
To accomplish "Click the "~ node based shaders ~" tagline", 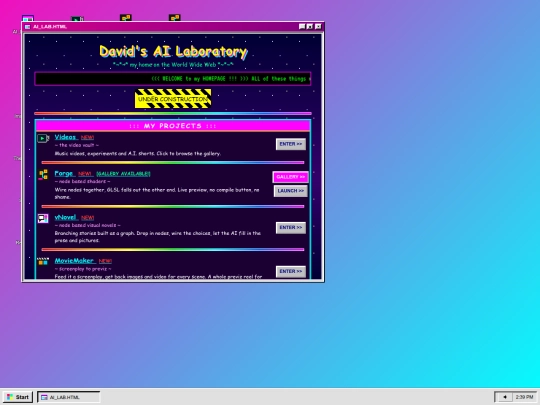I will click(x=82, y=181).
